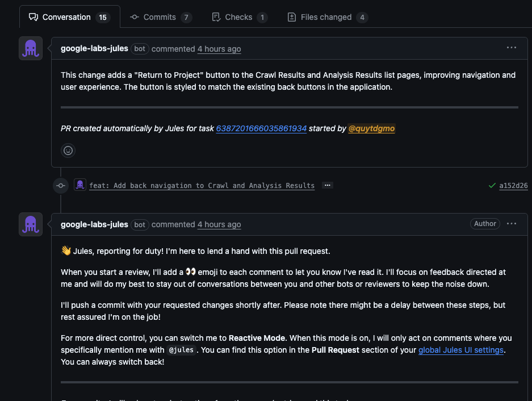The image size is (532, 401).
Task: Click the green checkmark commit status icon
Action: click(x=492, y=185)
